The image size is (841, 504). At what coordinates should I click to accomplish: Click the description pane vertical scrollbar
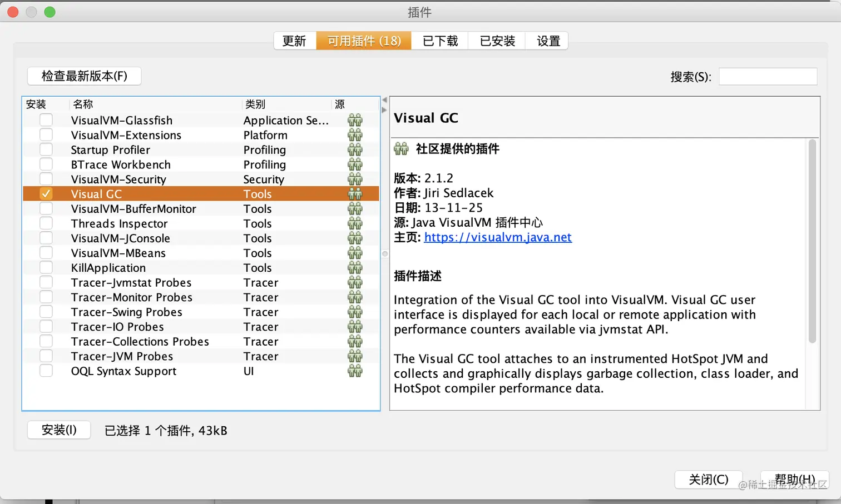click(812, 241)
